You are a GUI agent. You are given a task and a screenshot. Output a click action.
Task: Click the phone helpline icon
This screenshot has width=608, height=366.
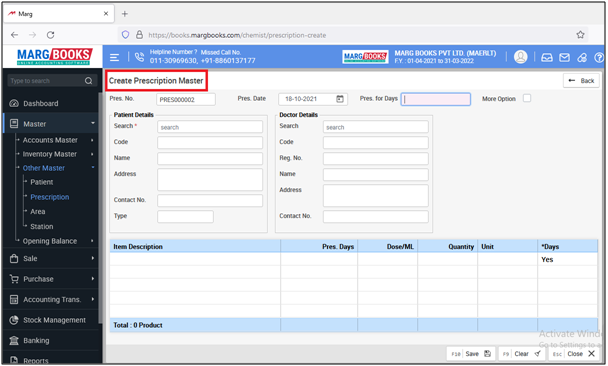coord(139,57)
